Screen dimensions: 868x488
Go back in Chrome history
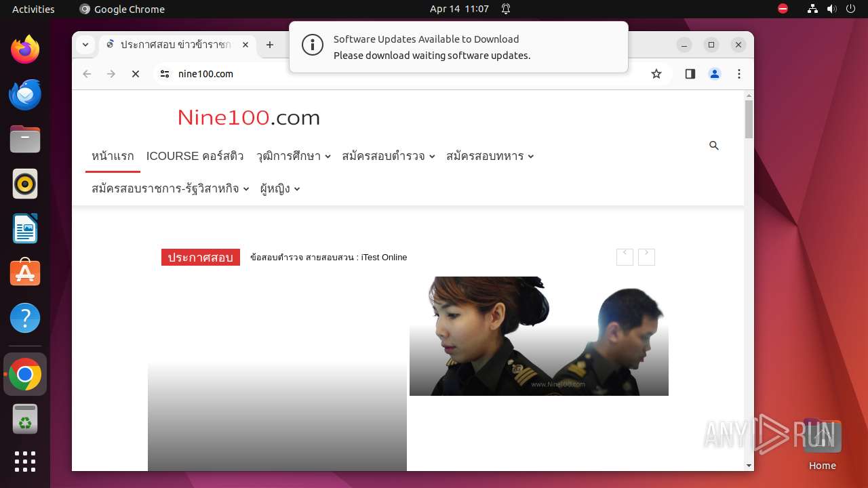tap(87, 74)
